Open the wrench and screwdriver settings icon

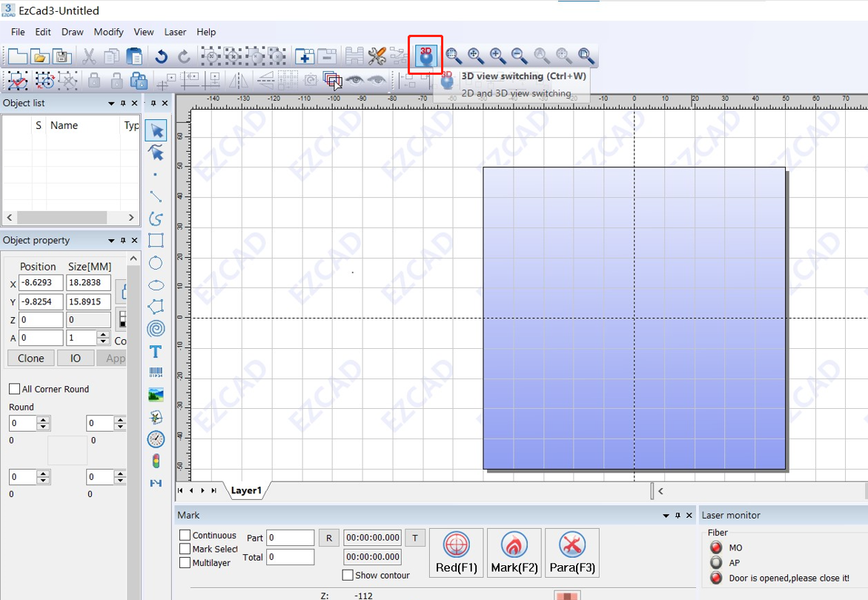coord(377,56)
